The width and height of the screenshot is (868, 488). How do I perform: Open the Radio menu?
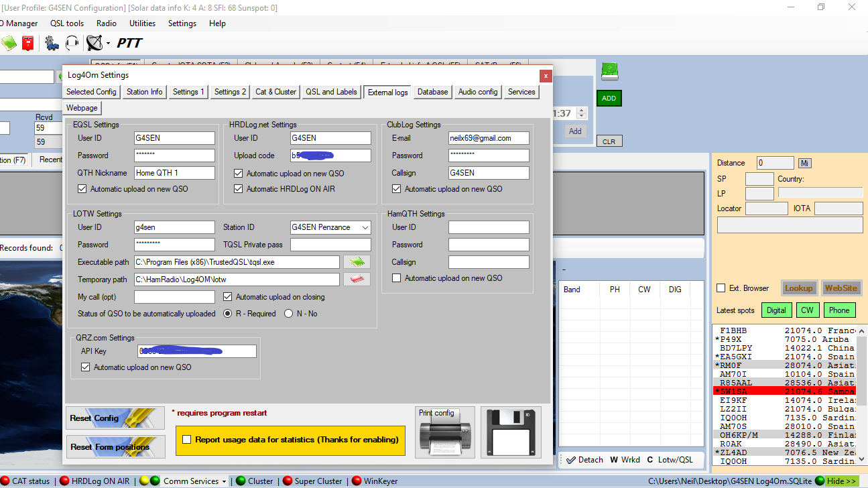point(107,23)
